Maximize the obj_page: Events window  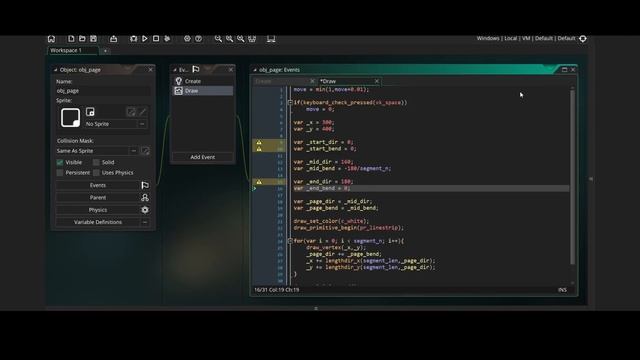pos(564,70)
